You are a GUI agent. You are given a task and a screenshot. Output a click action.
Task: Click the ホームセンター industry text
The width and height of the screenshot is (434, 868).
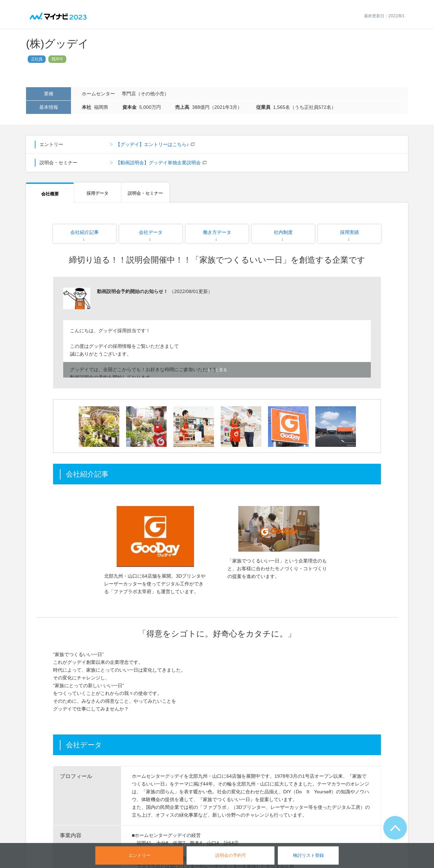point(98,94)
